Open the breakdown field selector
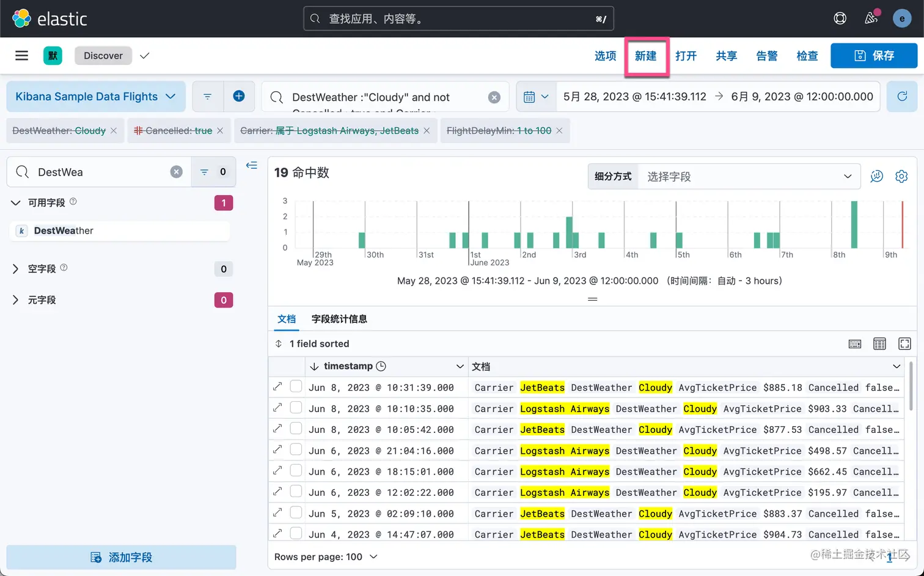This screenshot has height=576, width=924. 749,176
